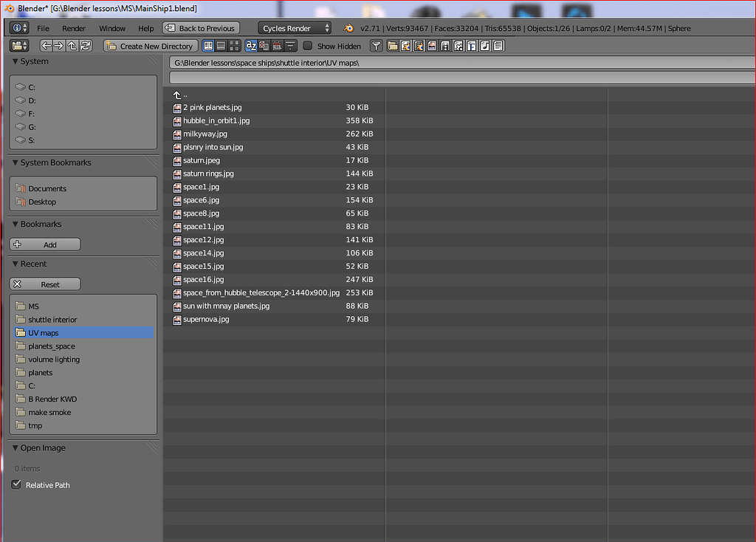The image size is (756, 542).
Task: Open the Render menu
Action: (x=74, y=29)
